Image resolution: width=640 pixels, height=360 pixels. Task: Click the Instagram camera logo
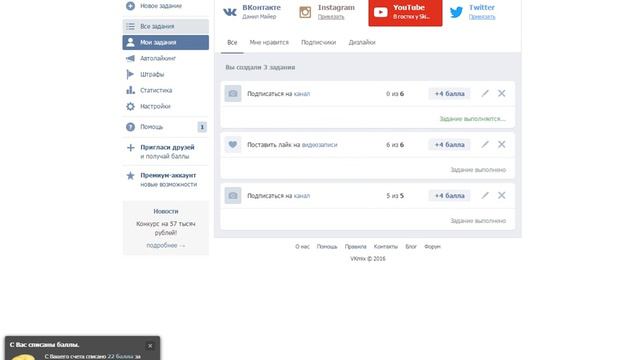pos(305,12)
